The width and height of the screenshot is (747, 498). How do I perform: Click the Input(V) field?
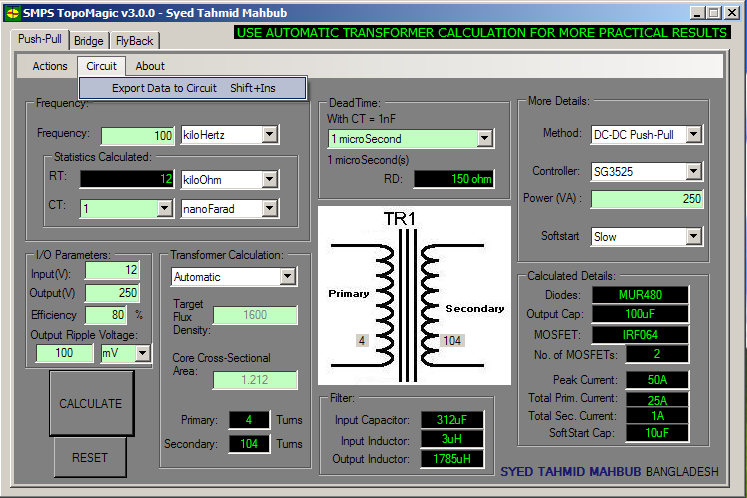click(x=112, y=270)
